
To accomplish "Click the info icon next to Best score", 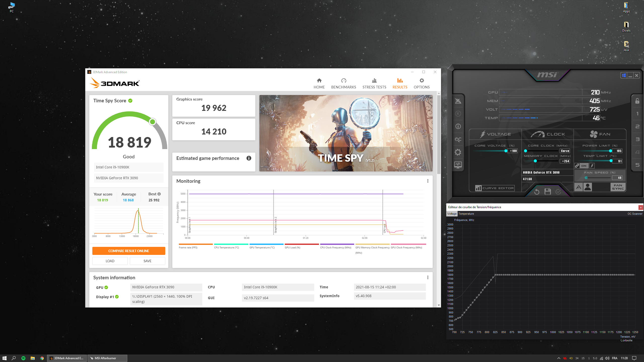I will point(159,194).
